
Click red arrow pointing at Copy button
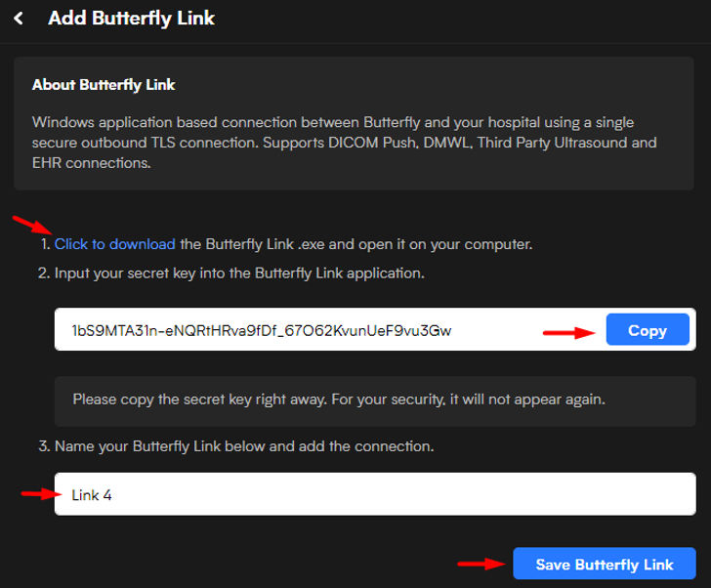[568, 333]
